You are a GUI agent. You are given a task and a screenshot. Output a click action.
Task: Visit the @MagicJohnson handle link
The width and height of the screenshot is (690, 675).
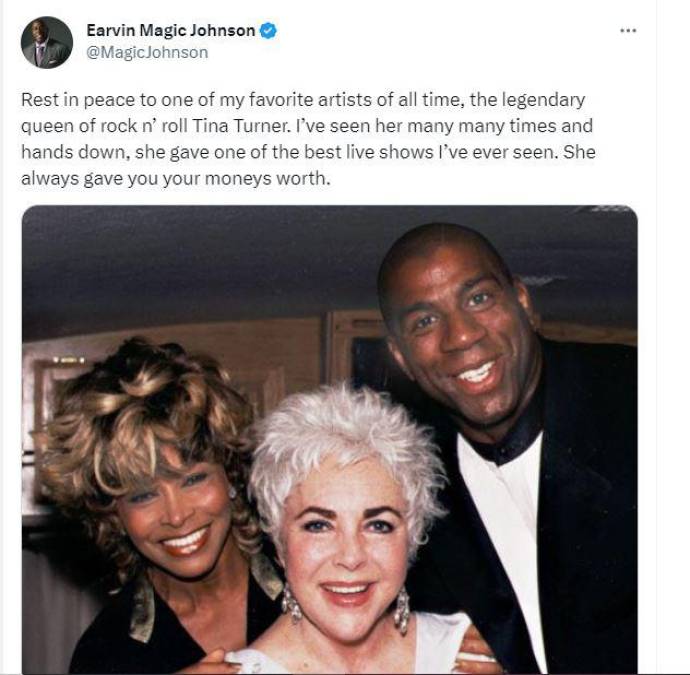pos(147,52)
